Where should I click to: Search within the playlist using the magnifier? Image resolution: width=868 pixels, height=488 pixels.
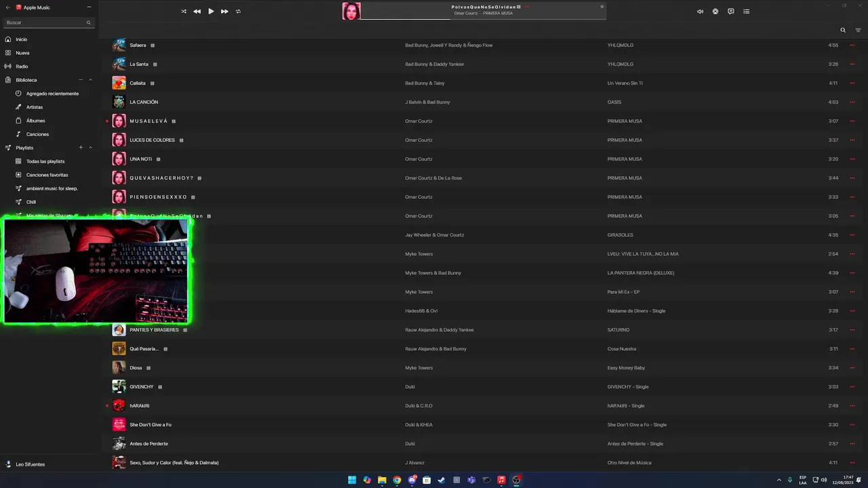coord(843,30)
